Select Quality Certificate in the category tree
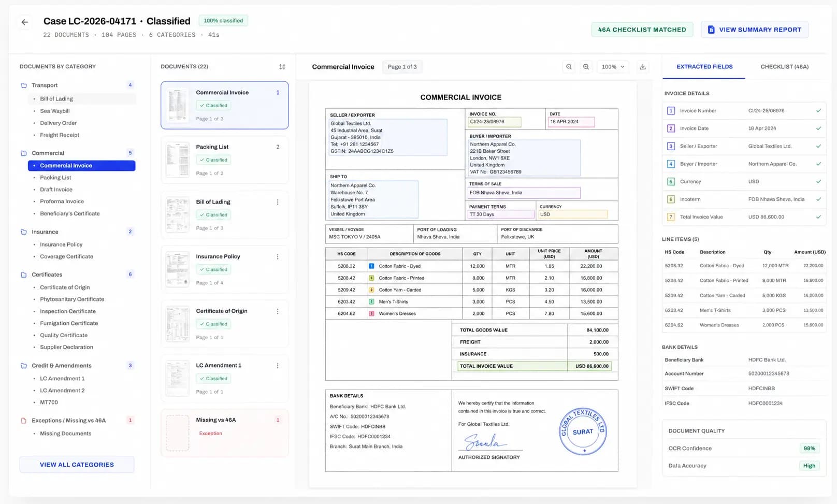The height and width of the screenshot is (504, 837). click(64, 335)
